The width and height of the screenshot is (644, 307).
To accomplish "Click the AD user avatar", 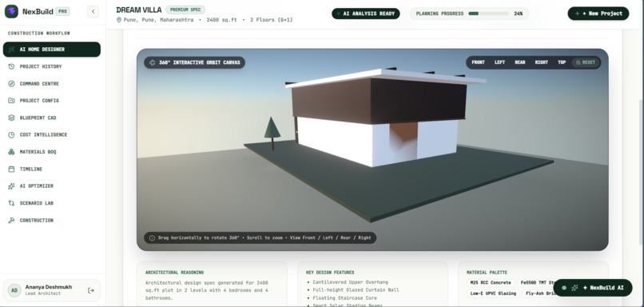I will [x=14, y=290].
